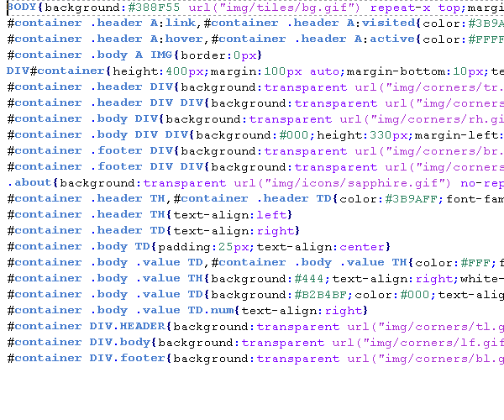The width and height of the screenshot is (504, 420).
Task: Click "#container .body A IMG" selector
Action: point(90,55)
